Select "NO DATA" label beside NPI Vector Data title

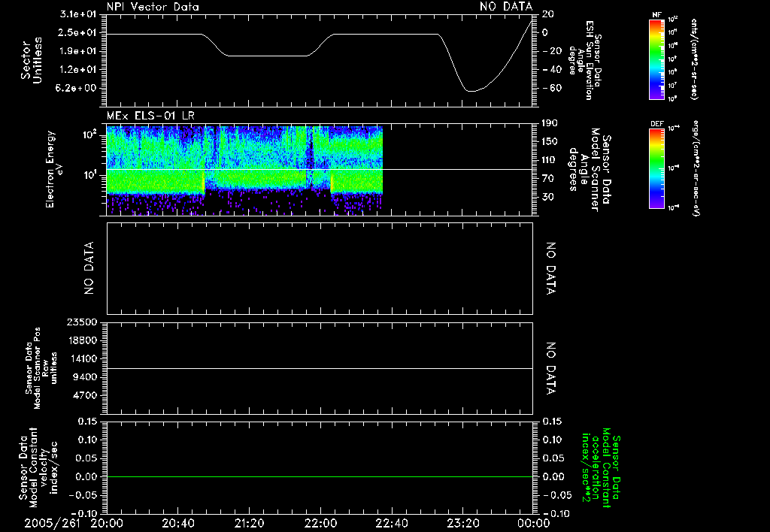[506, 7]
